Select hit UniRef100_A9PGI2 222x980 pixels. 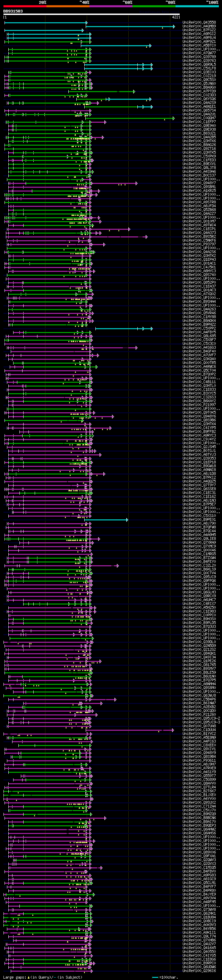tap(199, 34)
